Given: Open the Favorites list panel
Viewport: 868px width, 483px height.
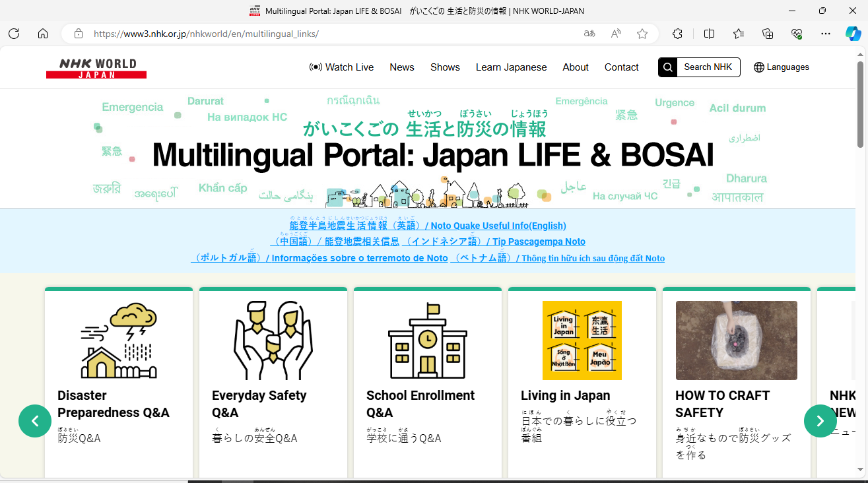Looking at the screenshot, I should pyautogui.click(x=739, y=34).
